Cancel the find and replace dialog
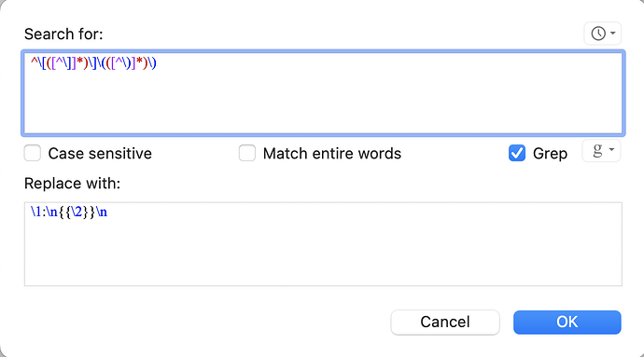This screenshot has height=357, width=644. coord(445,323)
